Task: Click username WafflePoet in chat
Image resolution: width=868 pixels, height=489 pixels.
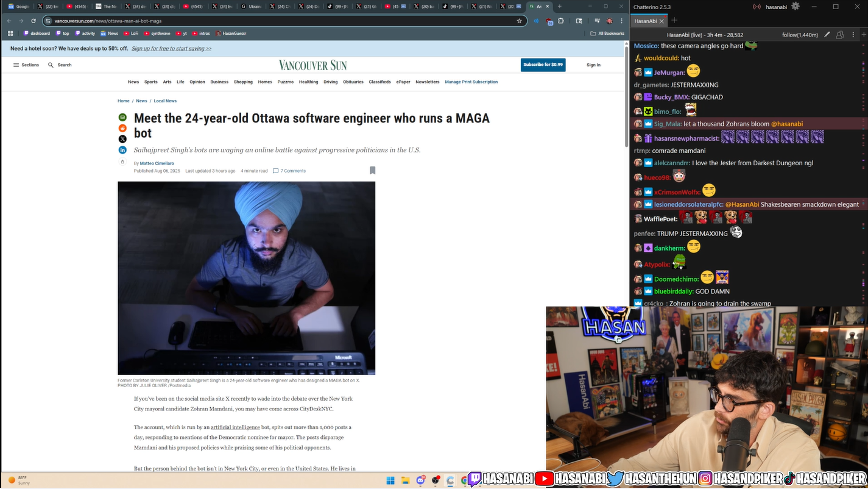Action: point(661,219)
